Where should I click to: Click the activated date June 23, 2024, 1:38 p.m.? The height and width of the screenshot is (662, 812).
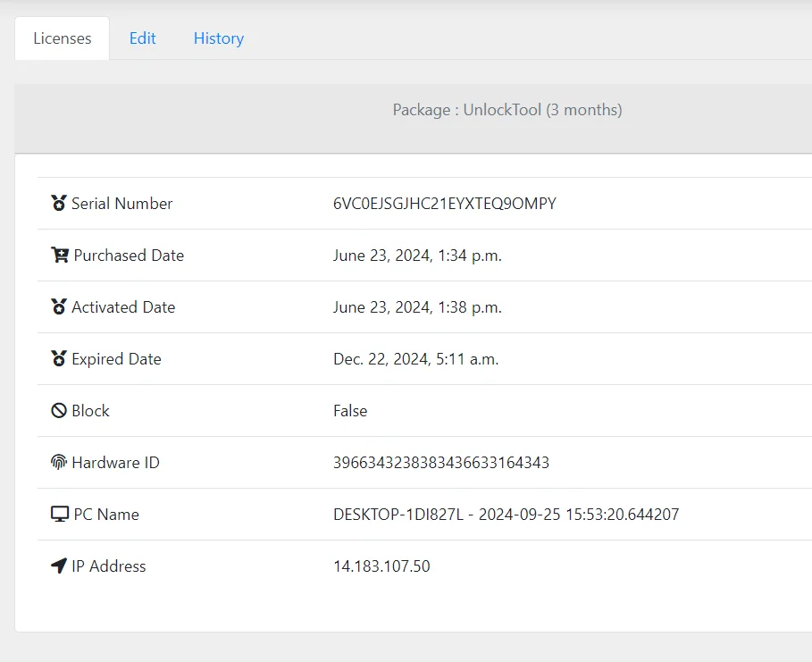pos(417,307)
